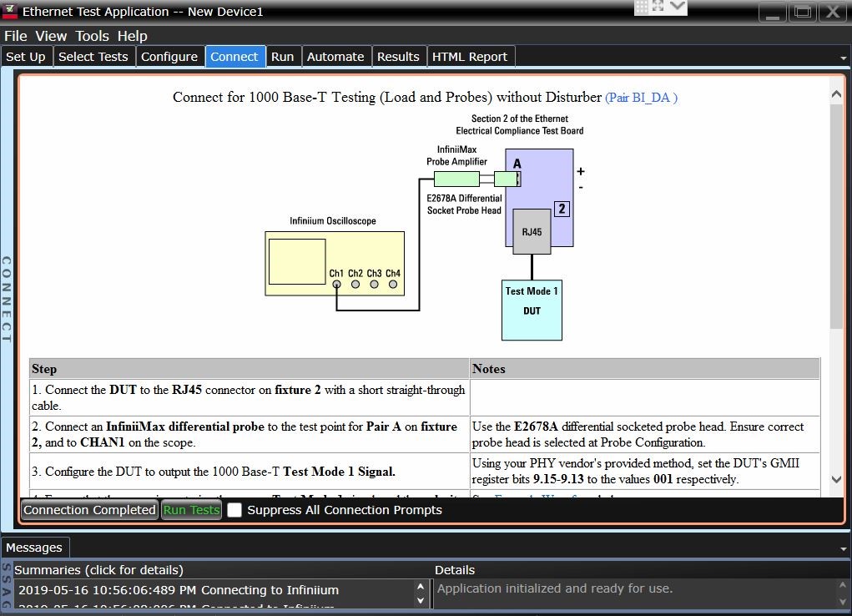Image resolution: width=852 pixels, height=616 pixels.
Task: Click the grid docking icon in the title bar
Action: [641, 7]
